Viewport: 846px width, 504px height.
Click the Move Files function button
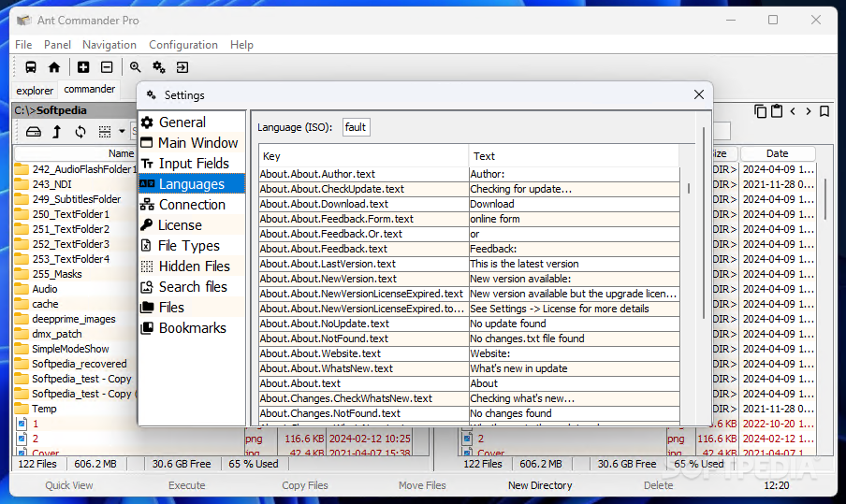[x=422, y=485]
